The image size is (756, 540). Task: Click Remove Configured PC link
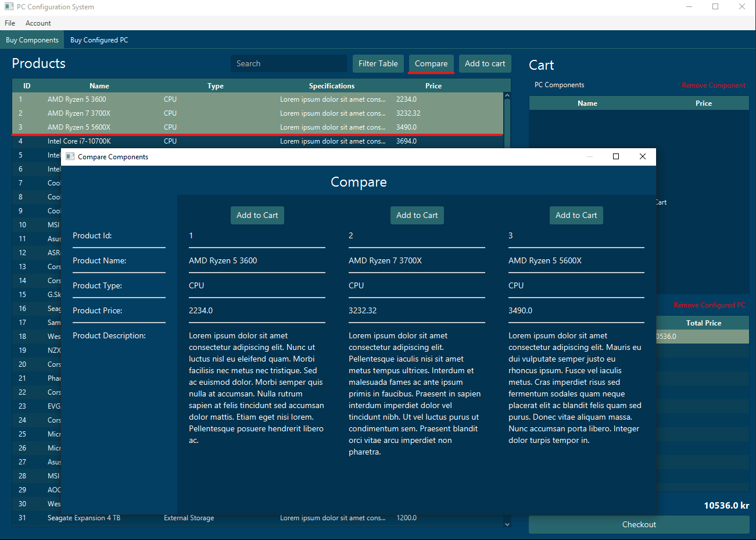[710, 305]
